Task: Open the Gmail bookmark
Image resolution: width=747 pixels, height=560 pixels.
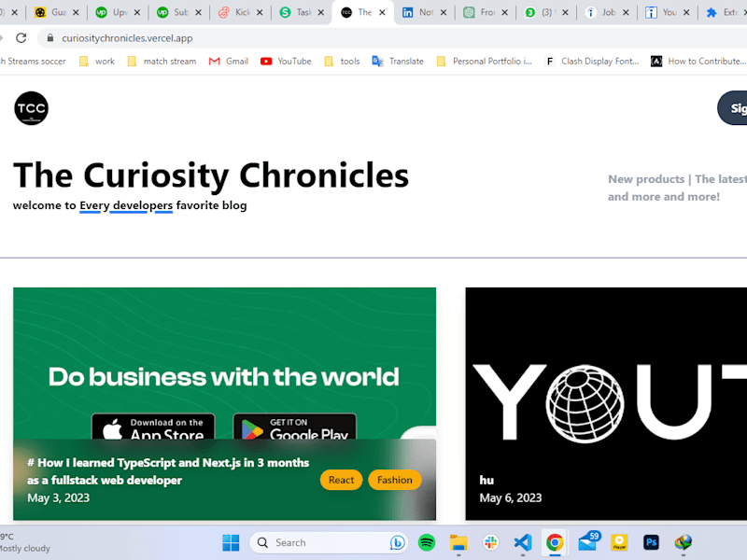Action: (229, 62)
